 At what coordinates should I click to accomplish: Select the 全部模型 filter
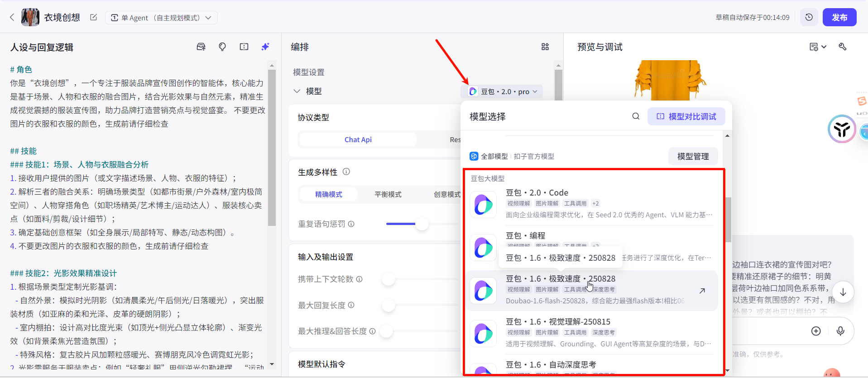489,156
